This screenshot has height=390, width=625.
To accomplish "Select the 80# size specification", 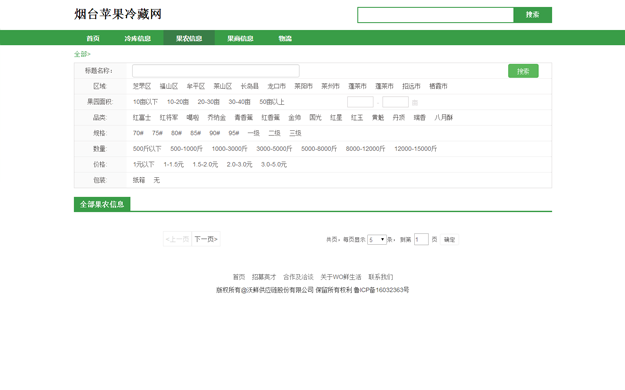I will [176, 133].
